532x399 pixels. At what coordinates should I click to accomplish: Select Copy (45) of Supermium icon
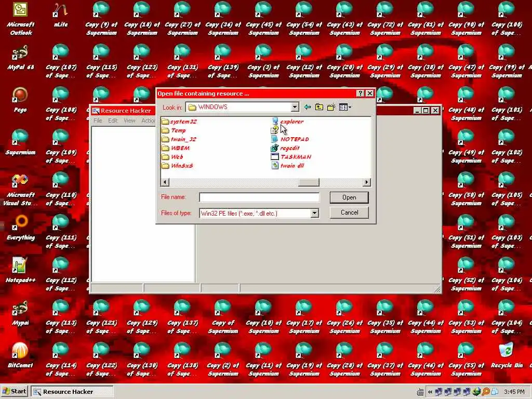tap(263, 19)
